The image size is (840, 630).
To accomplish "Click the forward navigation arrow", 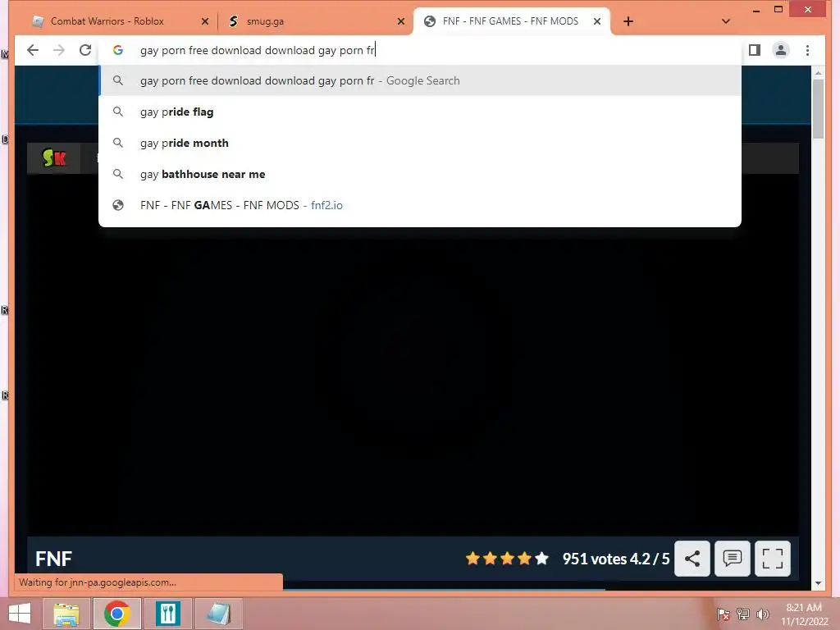I will 59,50.
